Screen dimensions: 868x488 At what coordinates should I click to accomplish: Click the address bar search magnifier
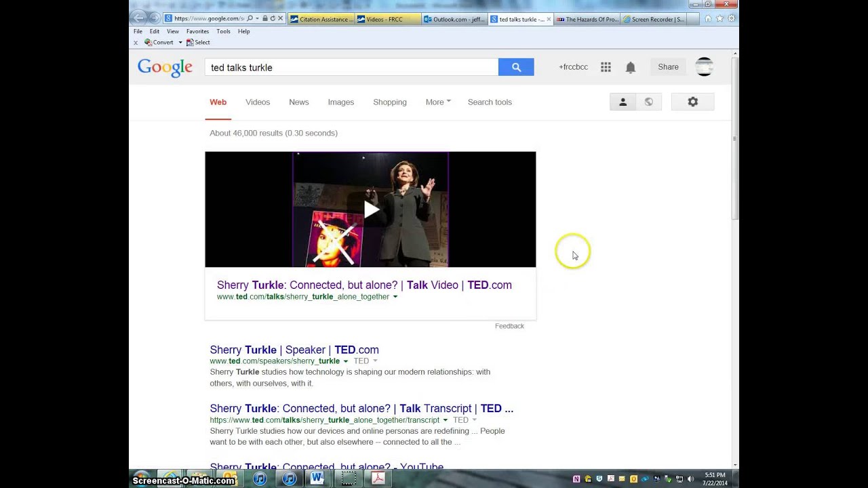point(250,19)
